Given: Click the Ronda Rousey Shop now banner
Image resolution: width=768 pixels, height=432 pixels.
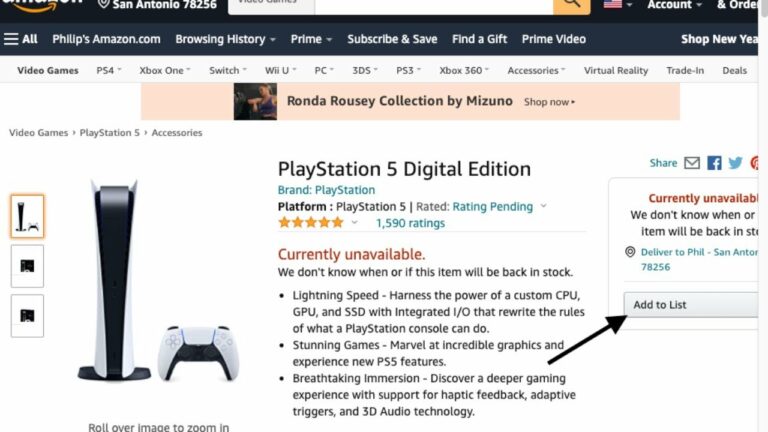Looking at the screenshot, I should (x=410, y=101).
